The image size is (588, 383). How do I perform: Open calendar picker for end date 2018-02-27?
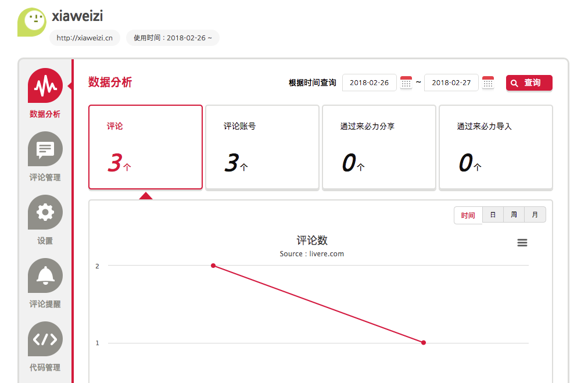pos(488,82)
